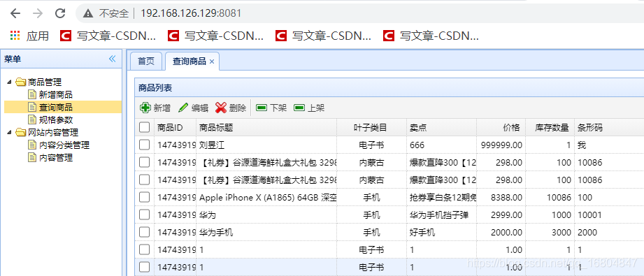Open 内容分类管理 in the menu tree
644x276 pixels.
coord(64,145)
